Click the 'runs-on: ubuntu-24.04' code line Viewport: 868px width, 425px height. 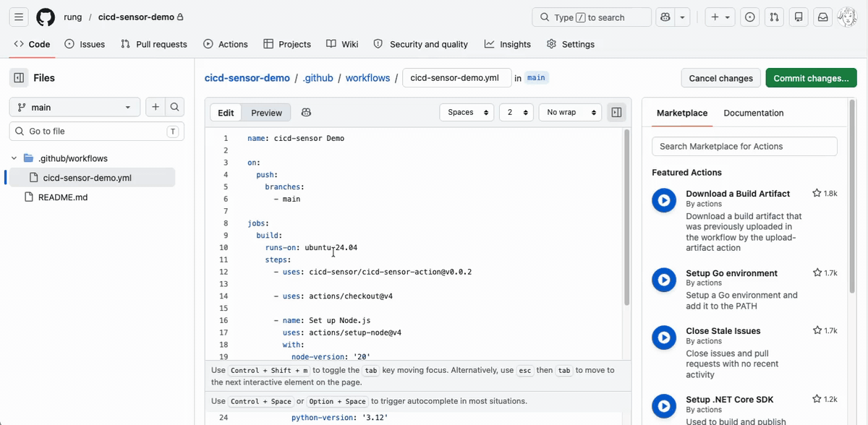coord(311,247)
